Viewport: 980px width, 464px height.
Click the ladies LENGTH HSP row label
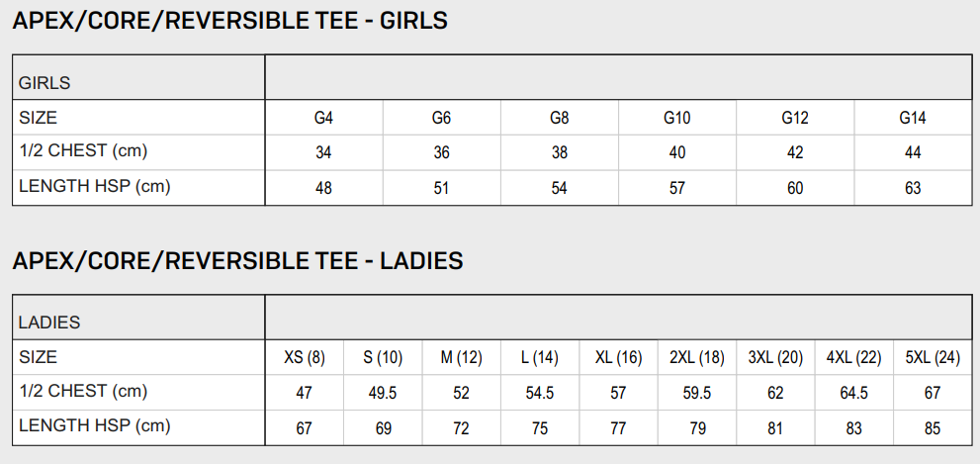point(95,426)
